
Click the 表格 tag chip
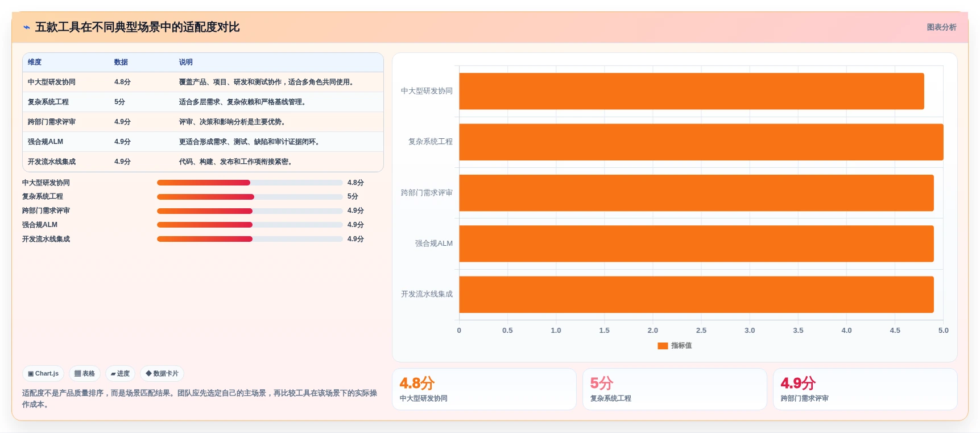coord(85,374)
